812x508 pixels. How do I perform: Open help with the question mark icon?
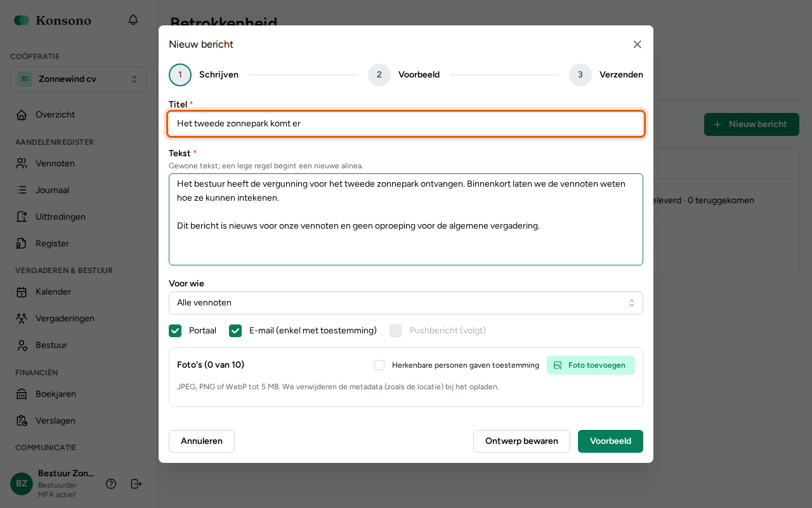click(111, 484)
